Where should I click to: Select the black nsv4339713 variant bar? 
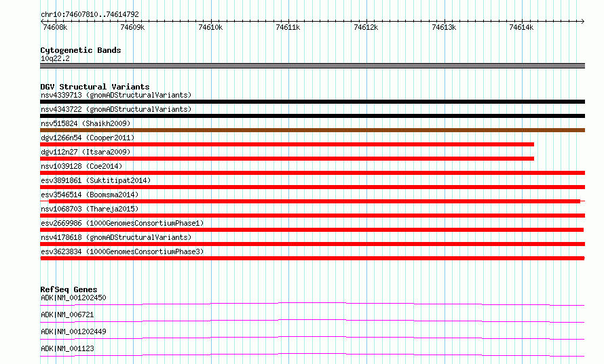coord(312,102)
